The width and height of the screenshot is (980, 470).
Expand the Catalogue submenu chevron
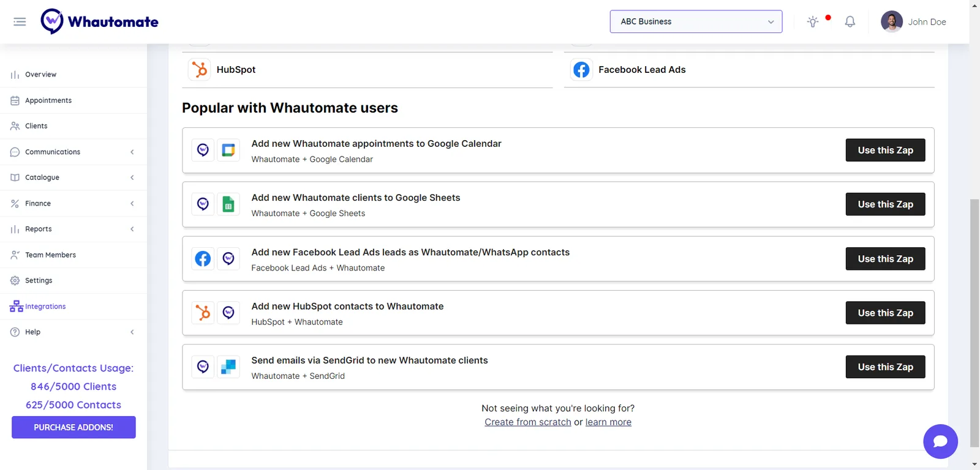132,178
